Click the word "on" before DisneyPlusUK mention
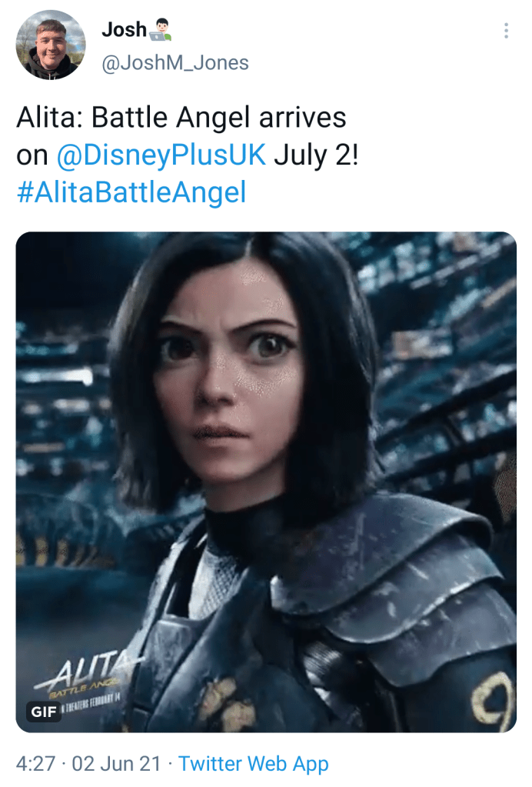The height and width of the screenshot is (787, 532). click(32, 155)
